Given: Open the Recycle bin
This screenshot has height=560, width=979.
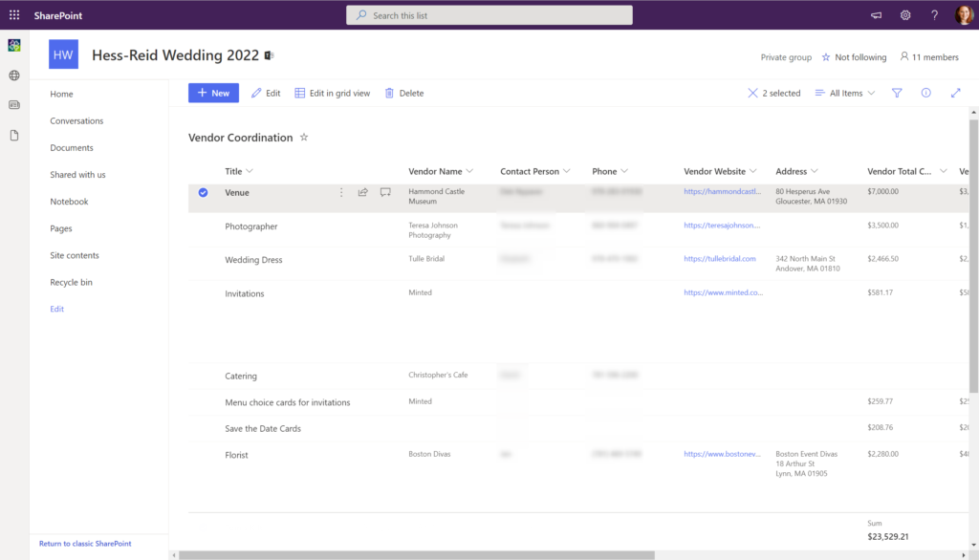Looking at the screenshot, I should 71,282.
